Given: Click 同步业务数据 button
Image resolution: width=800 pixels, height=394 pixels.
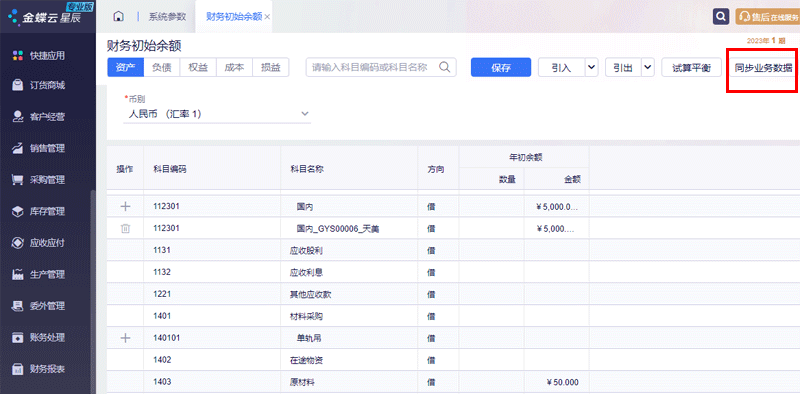Looking at the screenshot, I should [764, 67].
